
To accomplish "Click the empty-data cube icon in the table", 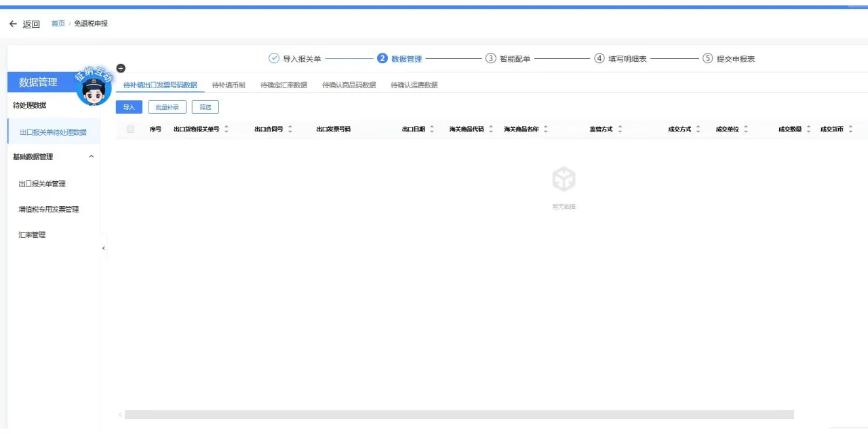I will coord(564,178).
